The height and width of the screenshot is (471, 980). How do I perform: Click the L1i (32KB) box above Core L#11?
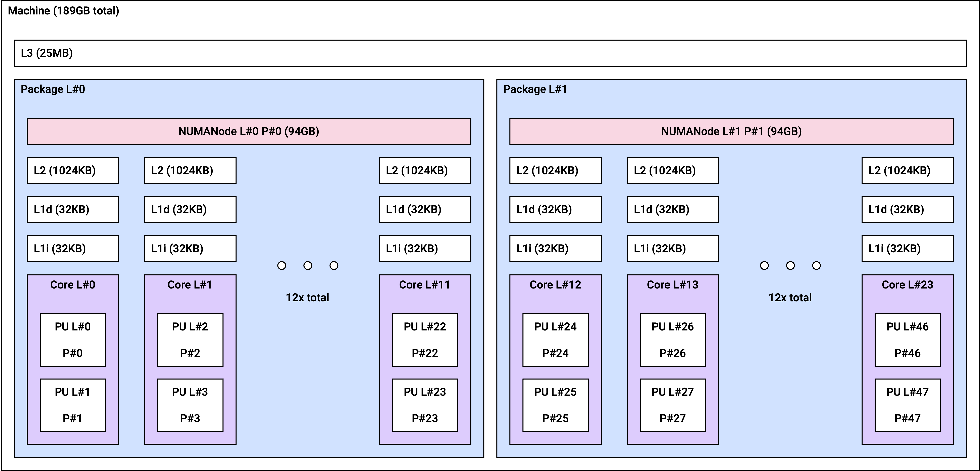(x=425, y=249)
